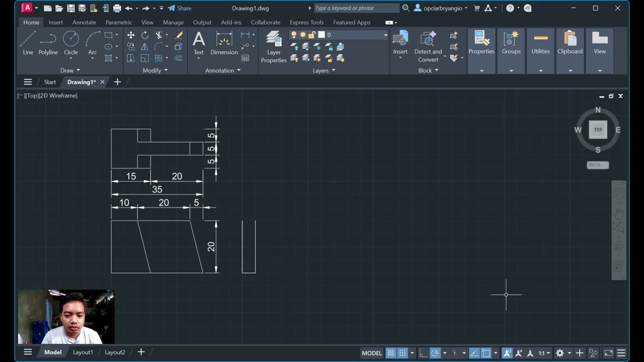Click the Save icon in quick access toolbar
Viewport: 644px width, 362px height.
coord(71,8)
